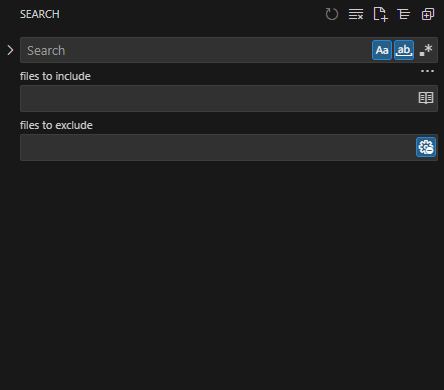The image size is (444, 390).
Task: Clear search results with list-x icon
Action: (356, 14)
